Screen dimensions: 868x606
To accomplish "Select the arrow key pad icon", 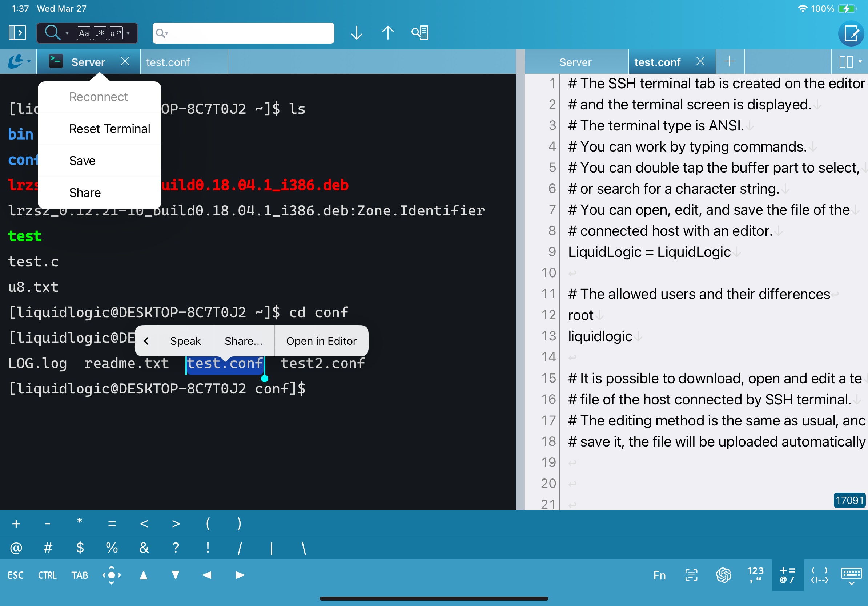I will [112, 575].
